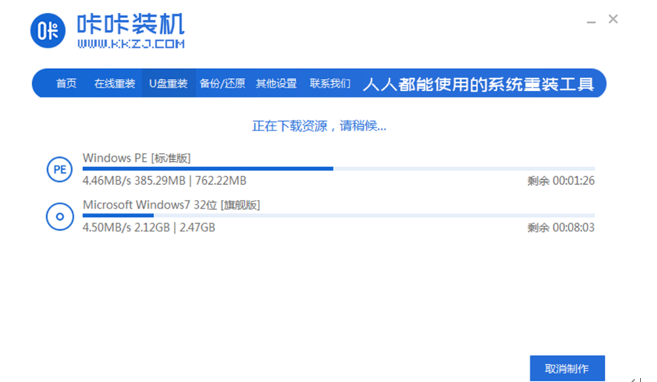The width and height of the screenshot is (657, 382).
Task: Click the 咔咔装机 title text
Action: 130,24
